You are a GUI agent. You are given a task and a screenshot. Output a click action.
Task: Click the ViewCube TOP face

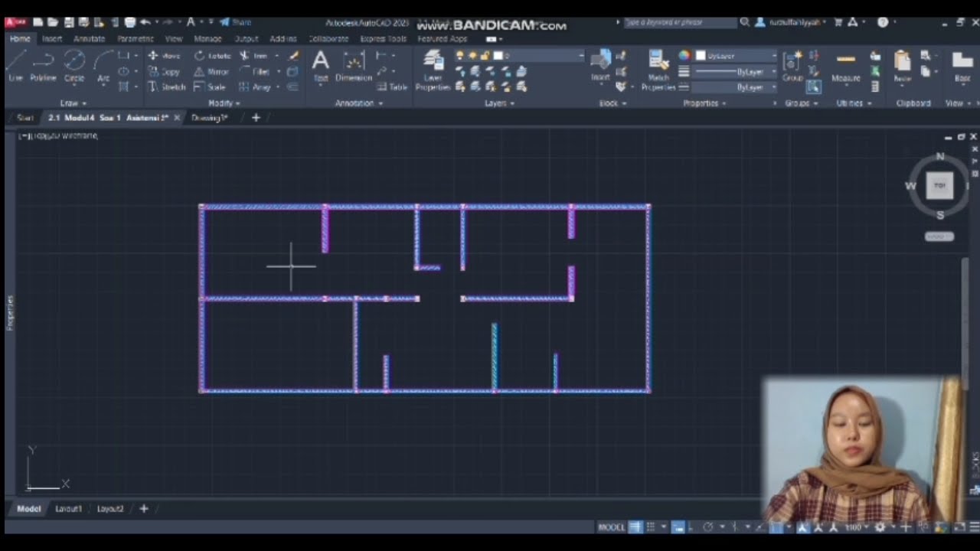pyautogui.click(x=939, y=185)
